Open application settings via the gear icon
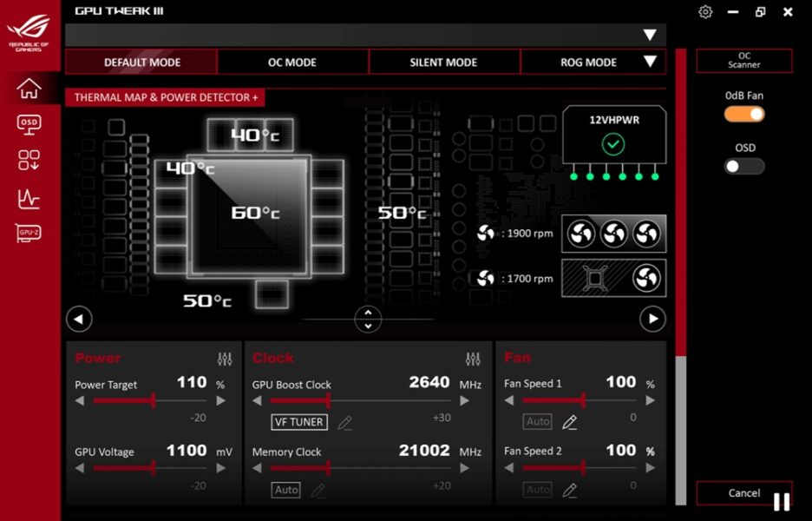 pos(705,12)
